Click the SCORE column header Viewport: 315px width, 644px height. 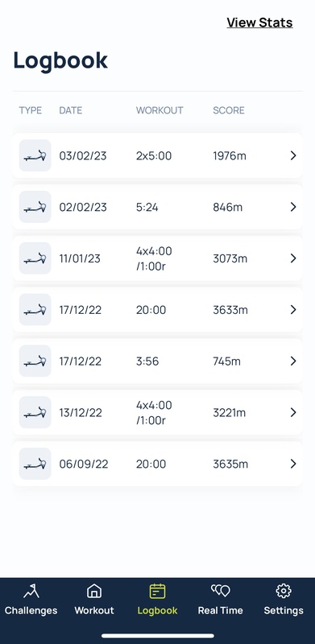[x=229, y=110]
